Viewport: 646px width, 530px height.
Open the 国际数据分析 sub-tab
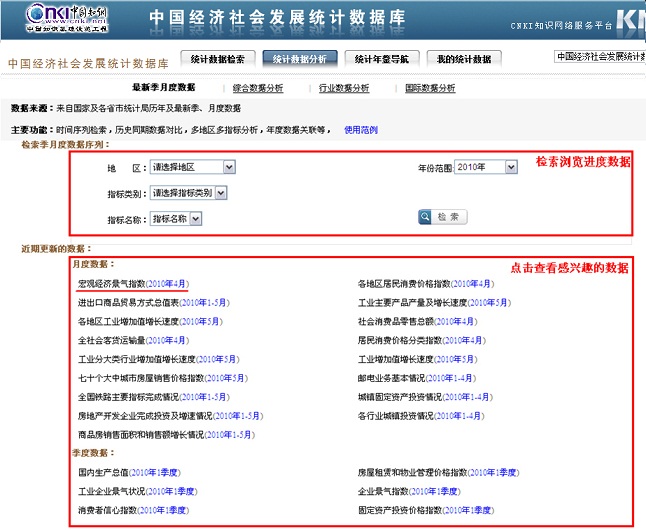tap(429, 88)
